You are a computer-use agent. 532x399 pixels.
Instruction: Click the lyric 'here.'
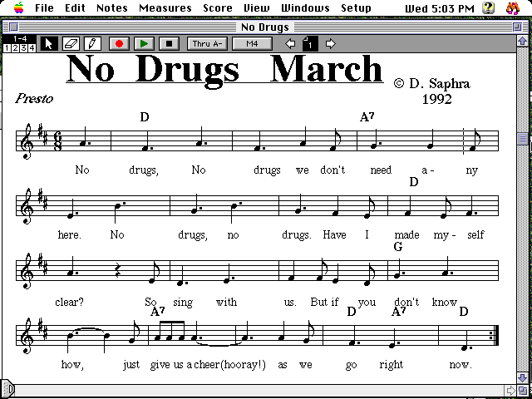pos(70,234)
